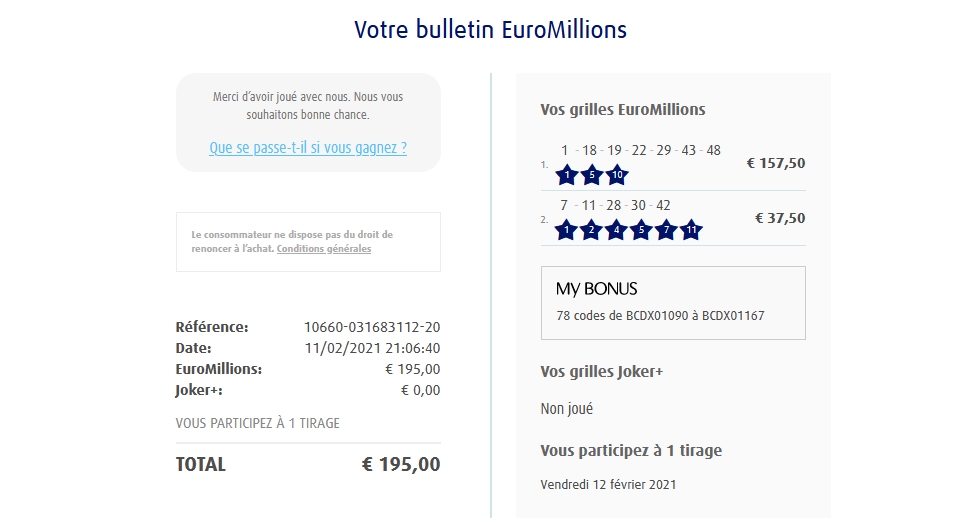
Task: Click the 'Vos grilles Joker+' heading
Action: pyautogui.click(x=602, y=371)
